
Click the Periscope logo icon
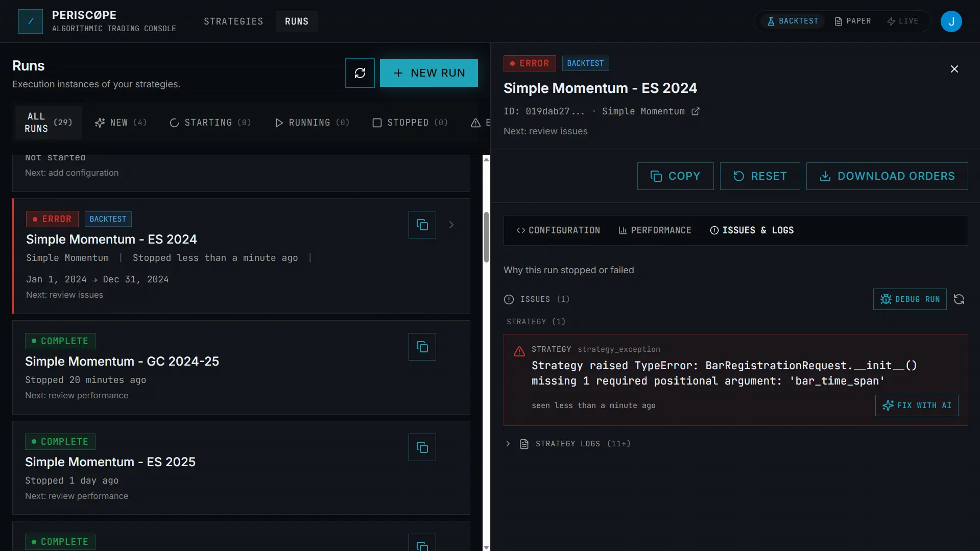point(31,21)
